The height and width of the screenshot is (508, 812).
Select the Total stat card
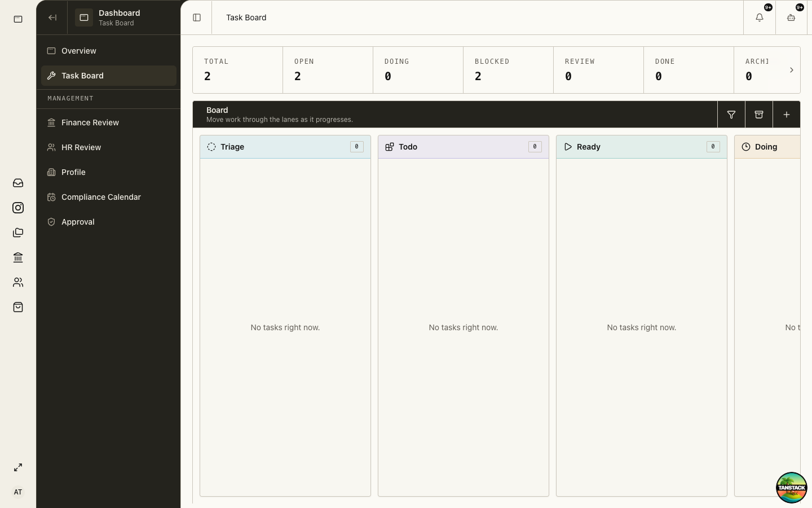pos(238,70)
